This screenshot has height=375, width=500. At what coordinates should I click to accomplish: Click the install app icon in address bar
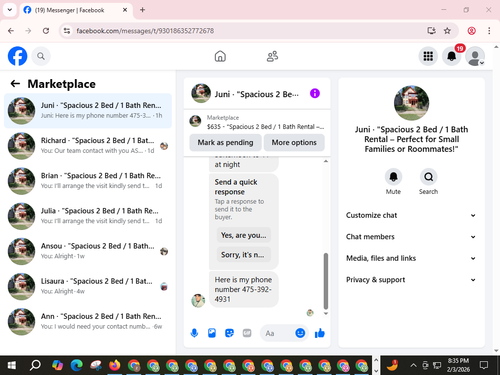click(431, 31)
